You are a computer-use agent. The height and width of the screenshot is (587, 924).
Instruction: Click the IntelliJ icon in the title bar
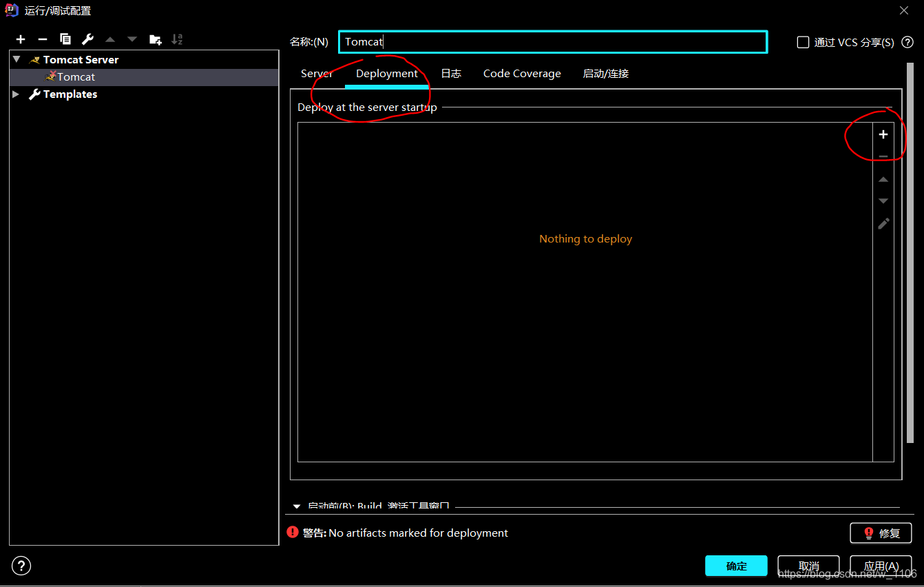pyautogui.click(x=12, y=10)
